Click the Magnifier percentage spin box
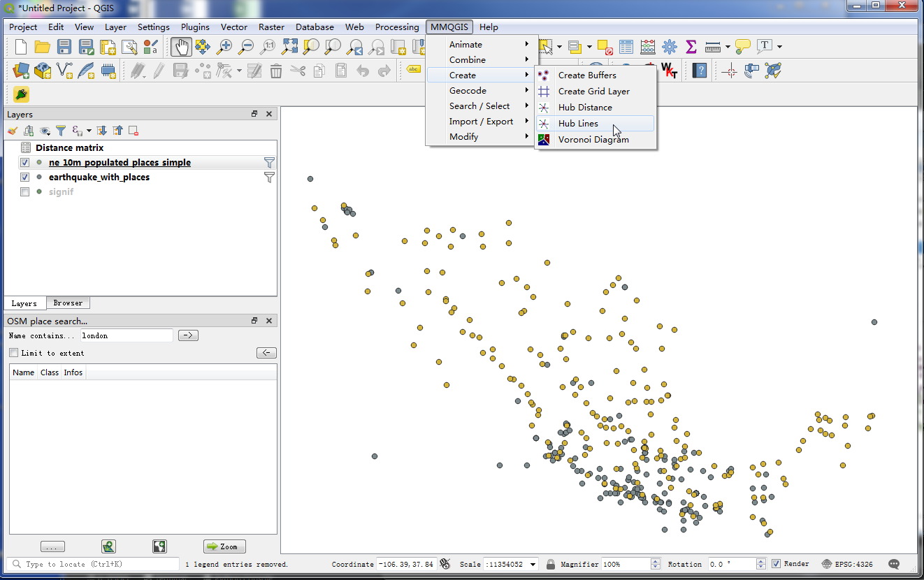 pyautogui.click(x=630, y=564)
